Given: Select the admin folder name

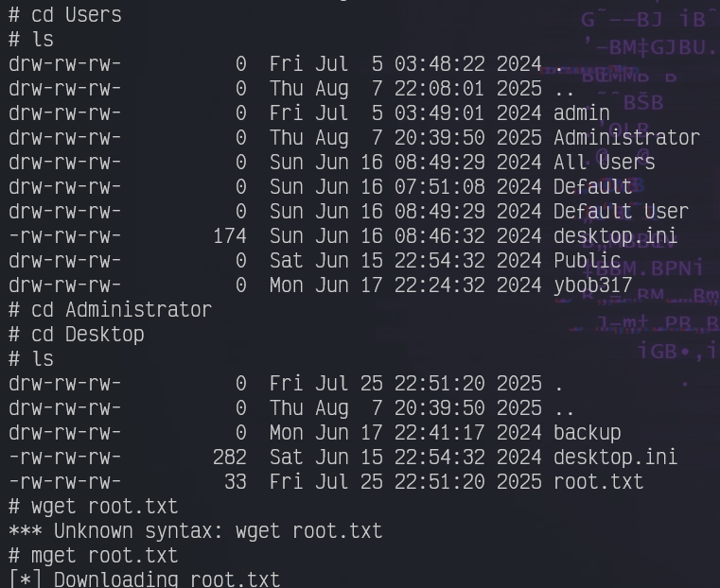Looking at the screenshot, I should [x=582, y=112].
